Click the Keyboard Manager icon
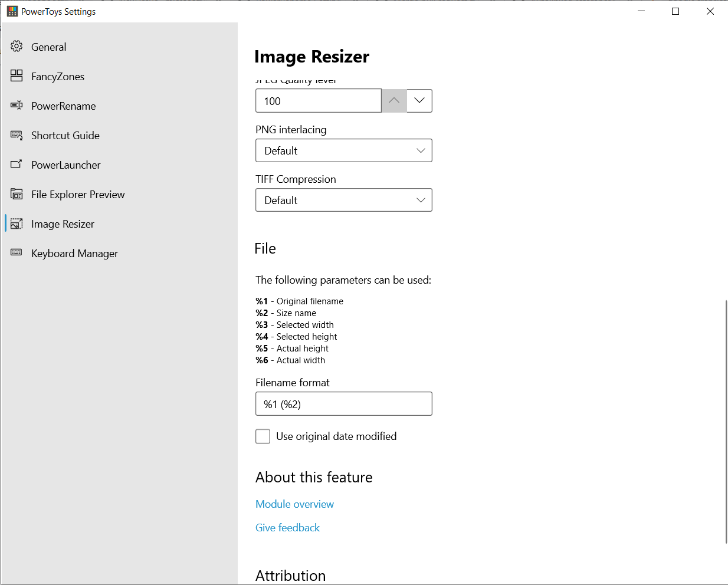The image size is (728, 585). coord(17,253)
